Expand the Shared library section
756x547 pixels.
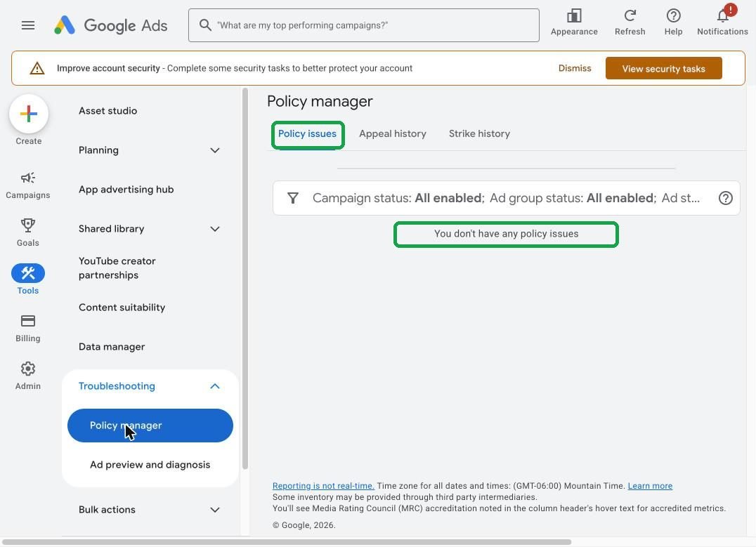pyautogui.click(x=150, y=229)
